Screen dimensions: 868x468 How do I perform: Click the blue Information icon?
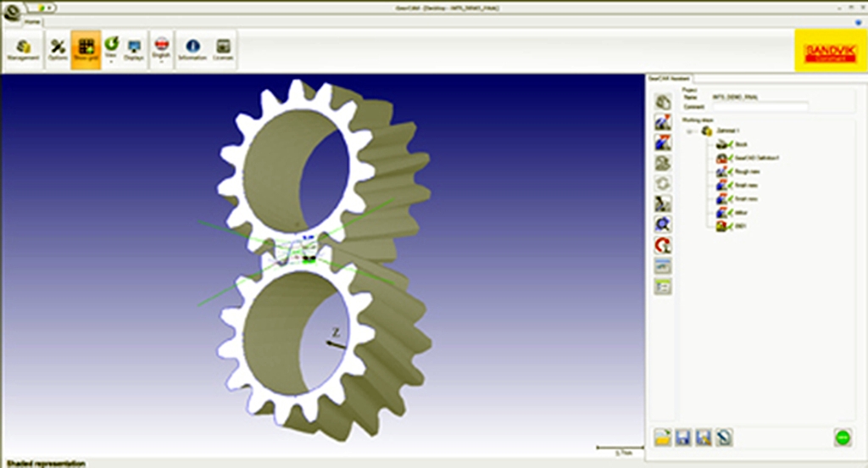[192, 50]
